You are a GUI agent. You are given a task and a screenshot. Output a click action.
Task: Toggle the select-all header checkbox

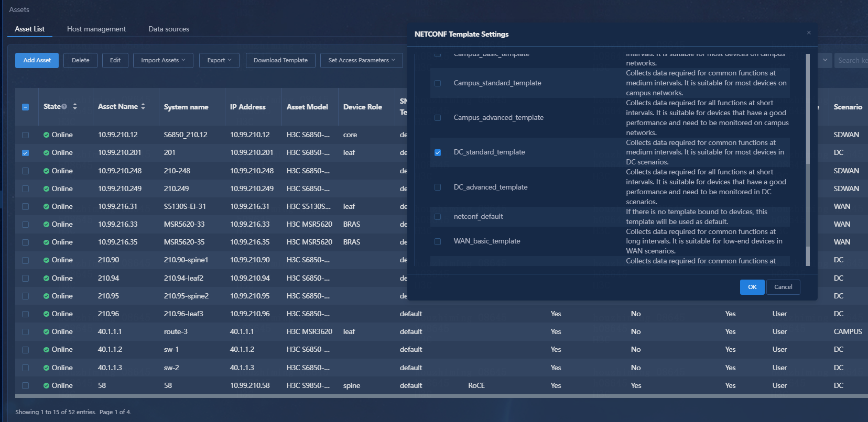(x=25, y=107)
